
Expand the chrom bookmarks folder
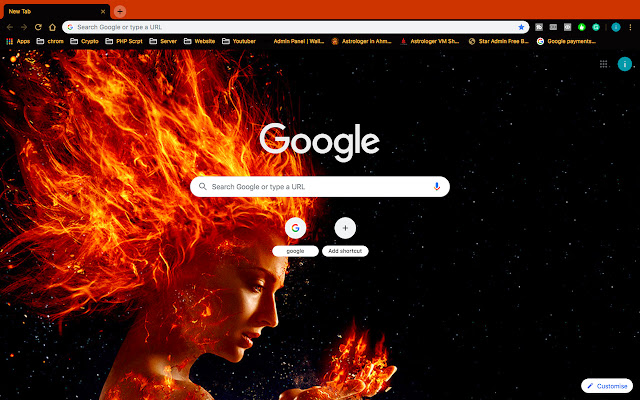click(50, 41)
